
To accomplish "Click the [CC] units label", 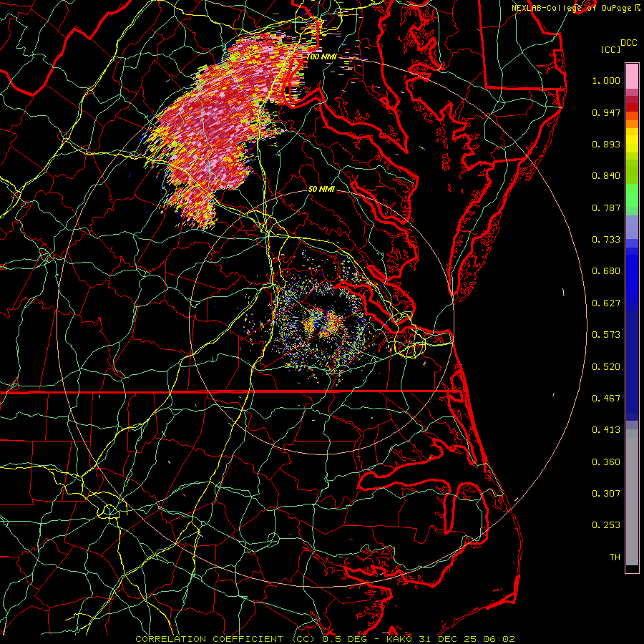I will click(x=610, y=49).
